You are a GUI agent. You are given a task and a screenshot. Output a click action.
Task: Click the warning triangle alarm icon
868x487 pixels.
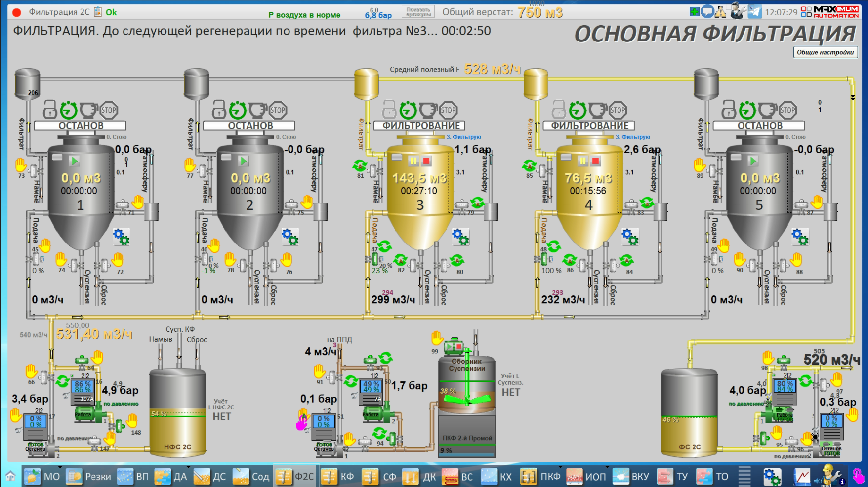coord(721,12)
